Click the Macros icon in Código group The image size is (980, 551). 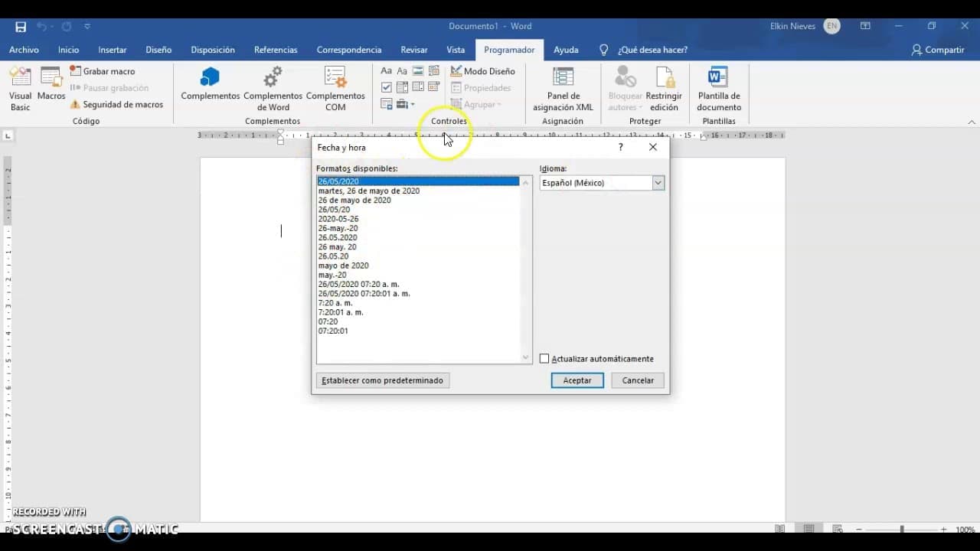click(51, 84)
